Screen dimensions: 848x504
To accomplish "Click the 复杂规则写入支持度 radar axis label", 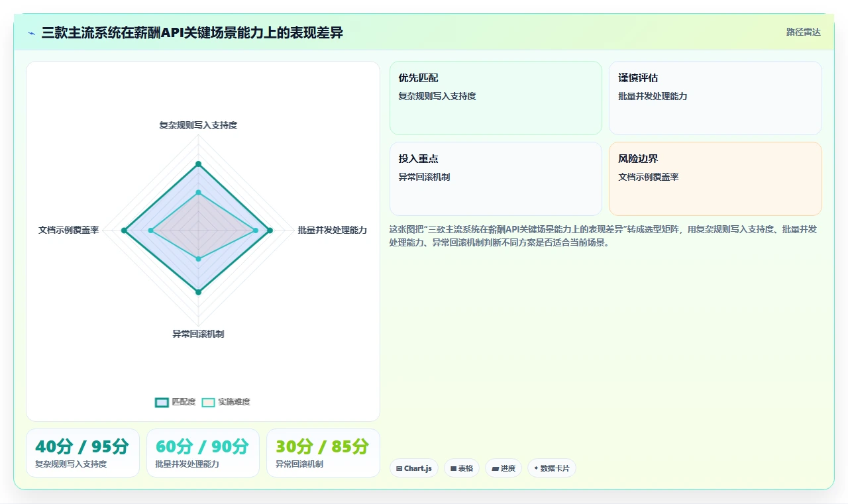I will click(x=198, y=125).
